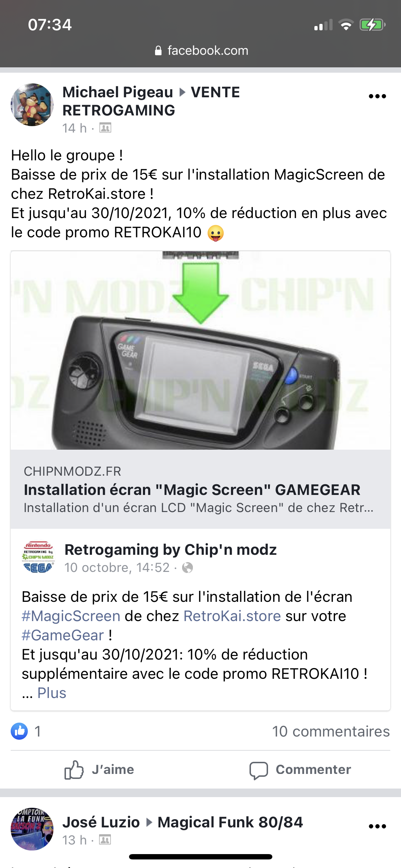
Task: Open the #MagicScreen hashtag
Action: coord(71,616)
